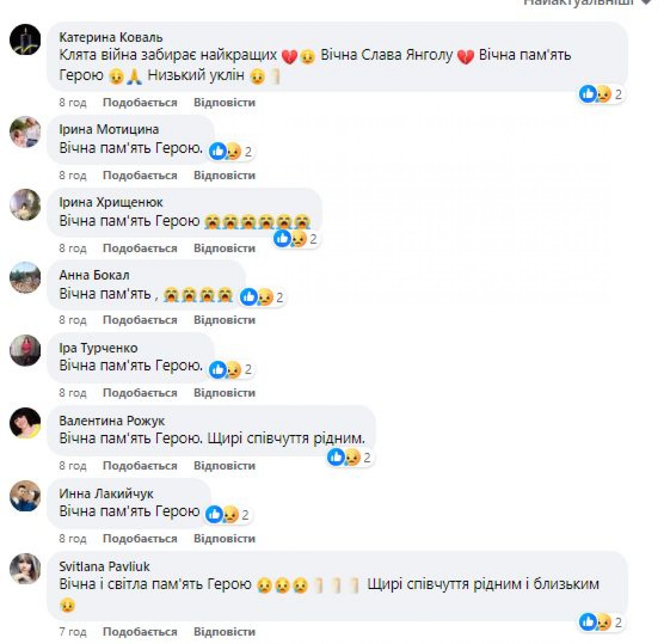664x644 pixels.
Task: Expand the Найактуальніші sort dropdown
Action: (x=588, y=3)
